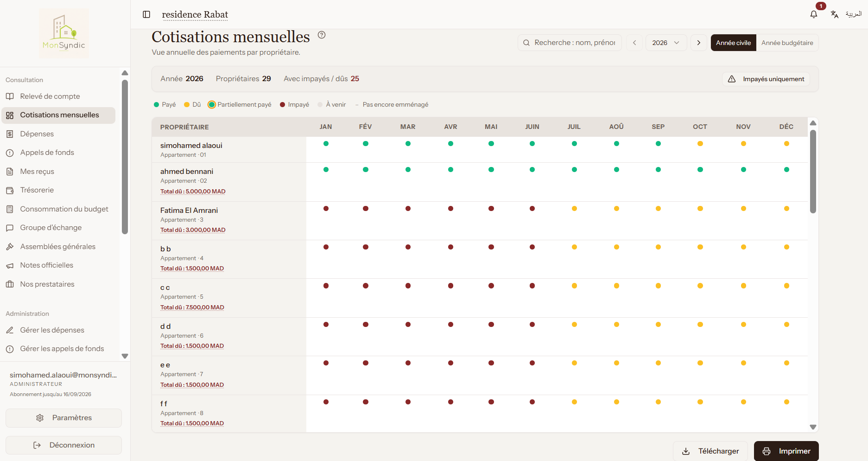Go to previous year with left chevron
This screenshot has height=461, width=868.
[x=634, y=43]
